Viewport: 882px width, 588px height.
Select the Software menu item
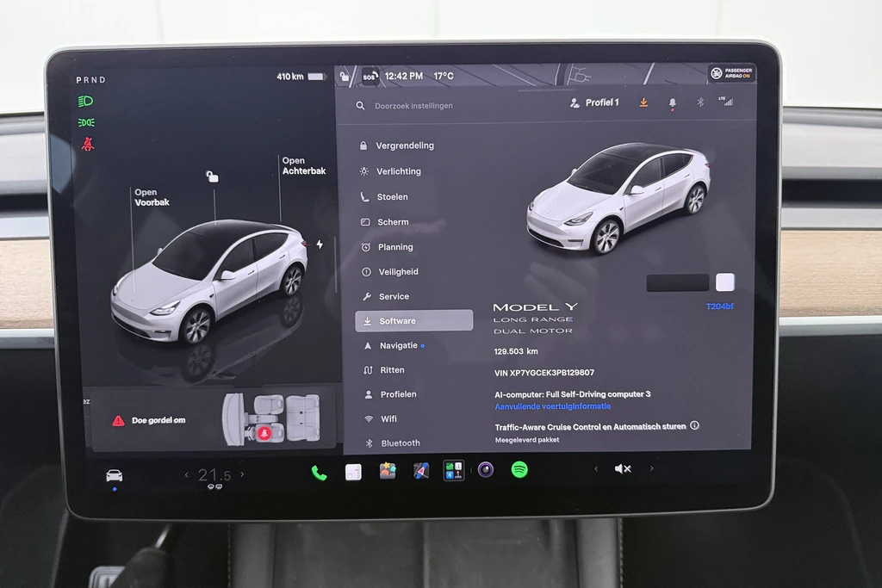[414, 321]
